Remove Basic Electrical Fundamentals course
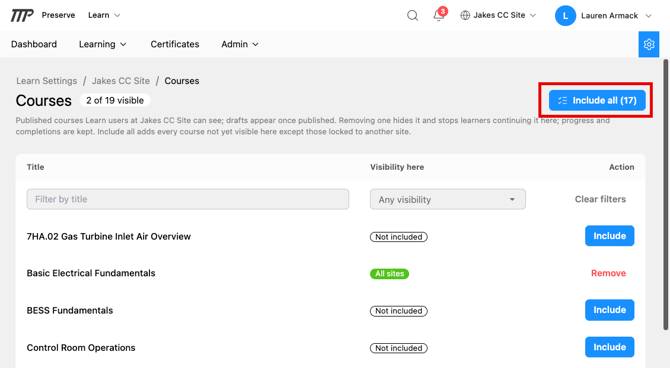This screenshot has height=368, width=670. 608,273
